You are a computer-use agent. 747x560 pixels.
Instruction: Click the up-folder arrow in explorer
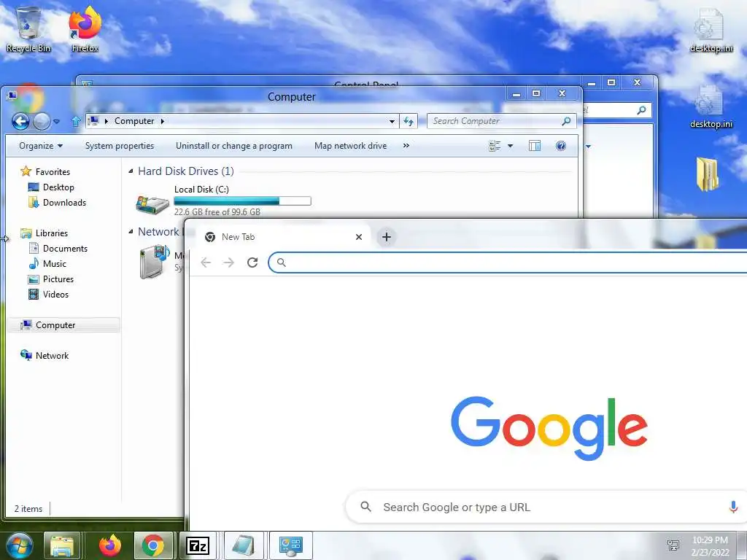pos(75,122)
